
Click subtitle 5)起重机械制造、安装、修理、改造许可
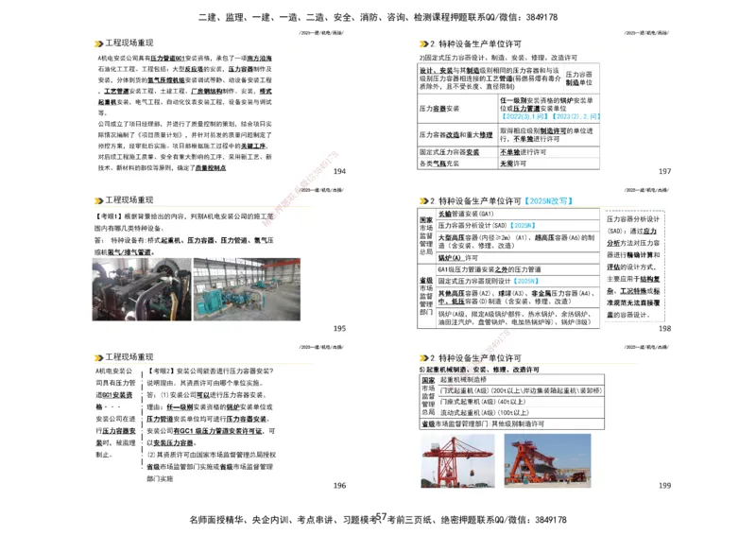(480, 369)
